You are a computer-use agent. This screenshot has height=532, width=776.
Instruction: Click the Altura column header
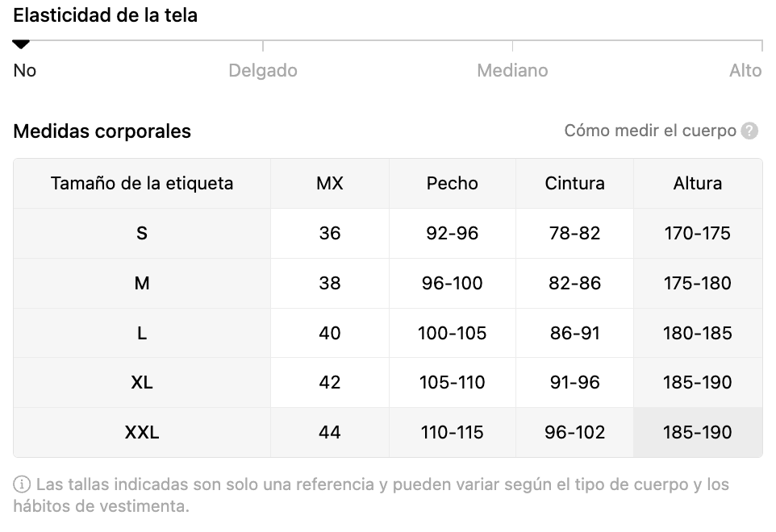tap(698, 184)
